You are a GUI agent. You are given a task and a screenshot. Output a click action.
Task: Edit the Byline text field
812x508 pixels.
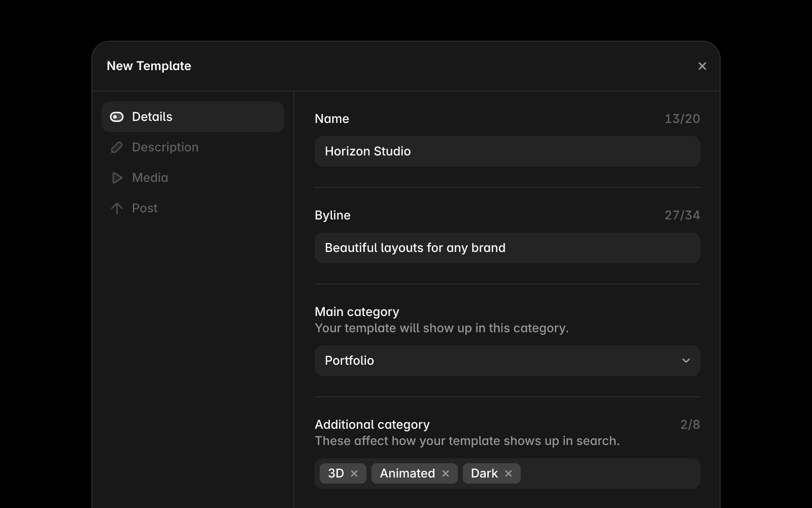pos(507,248)
